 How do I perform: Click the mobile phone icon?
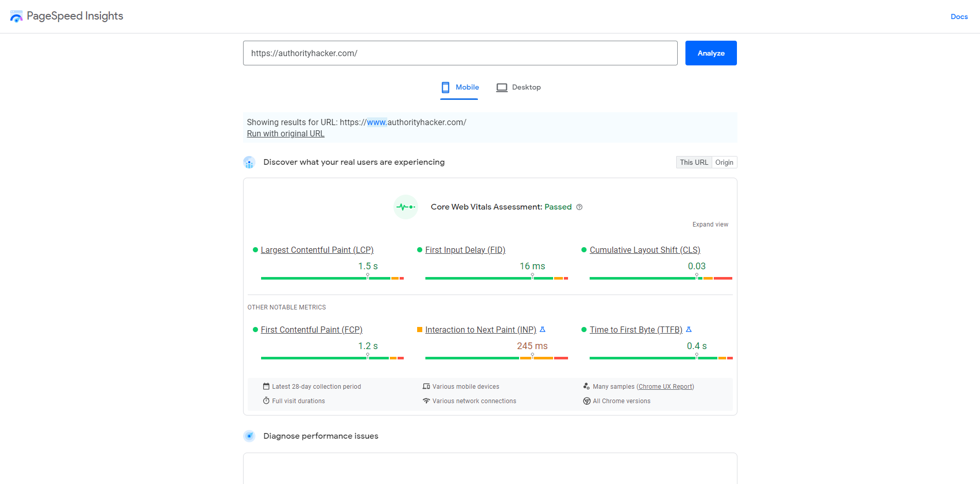(x=445, y=88)
